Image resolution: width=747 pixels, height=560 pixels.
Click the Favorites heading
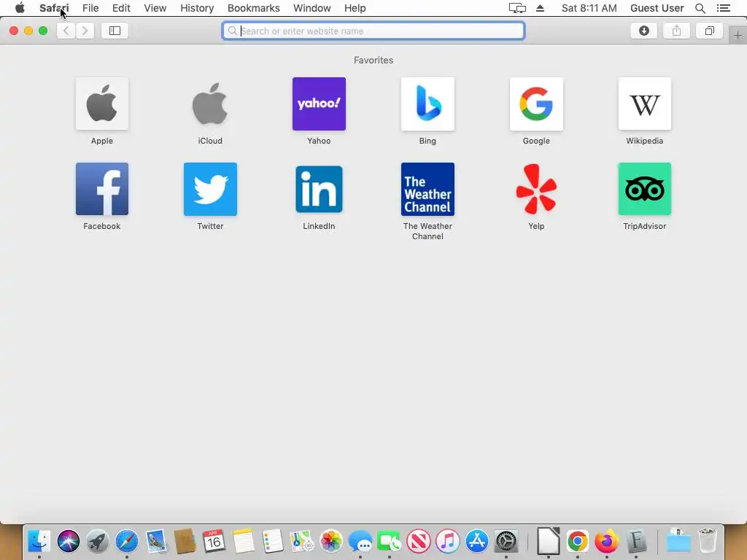click(373, 60)
